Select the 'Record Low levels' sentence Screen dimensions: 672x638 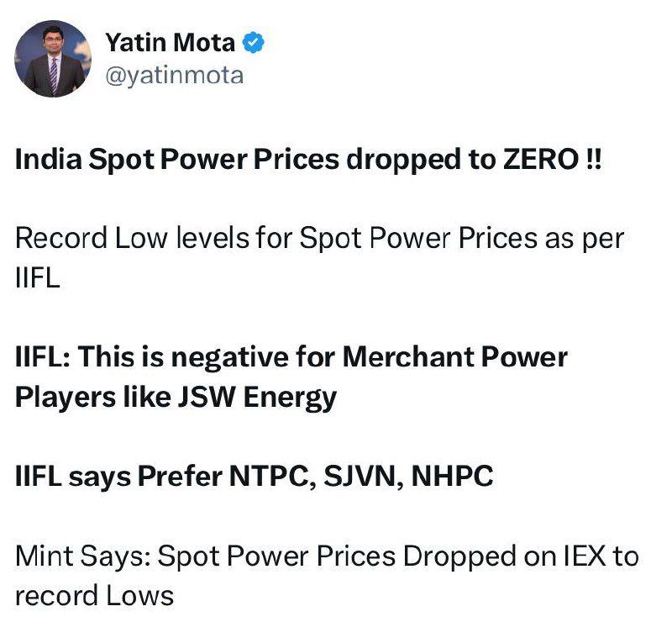319,238
